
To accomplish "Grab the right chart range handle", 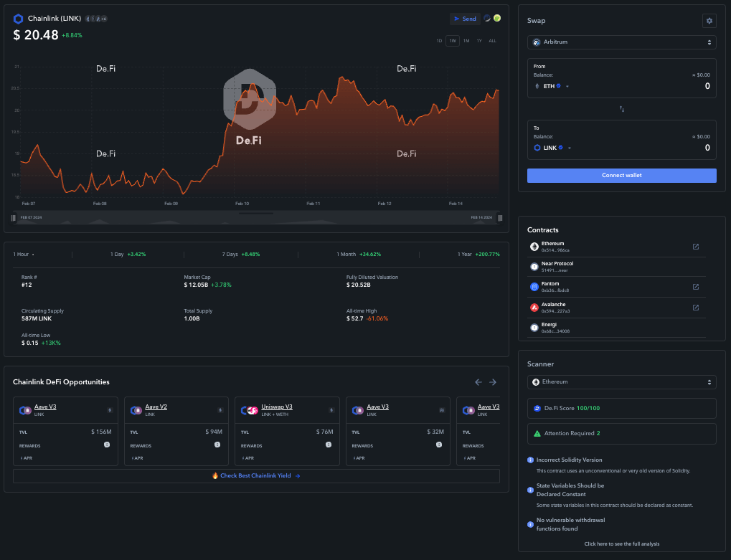I will pos(500,217).
